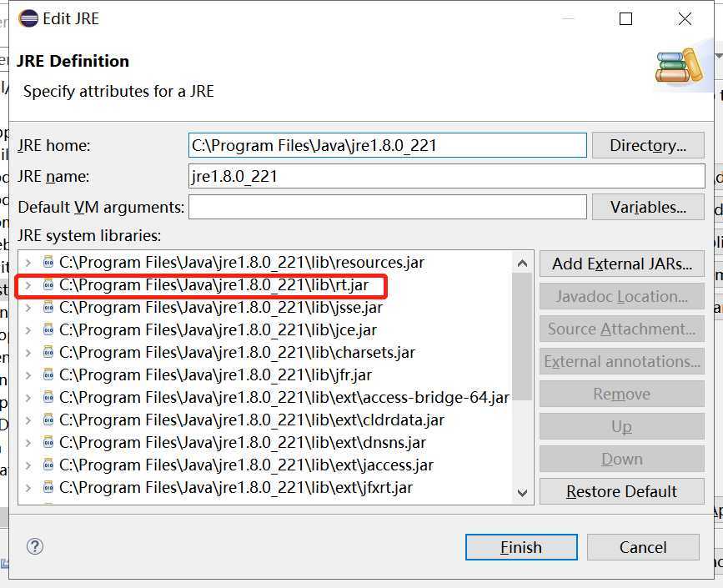
Task: Cancel the Edit JRE dialog
Action: (643, 547)
